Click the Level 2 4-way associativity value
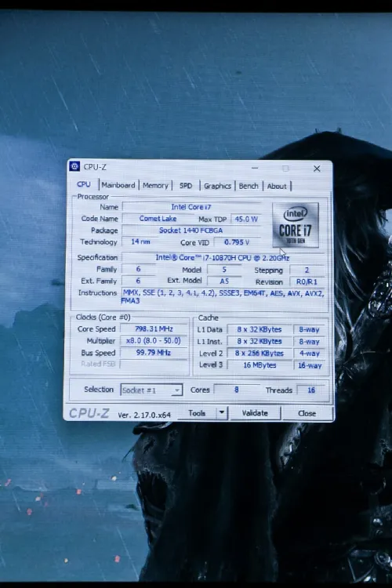The image size is (392, 588). point(310,354)
